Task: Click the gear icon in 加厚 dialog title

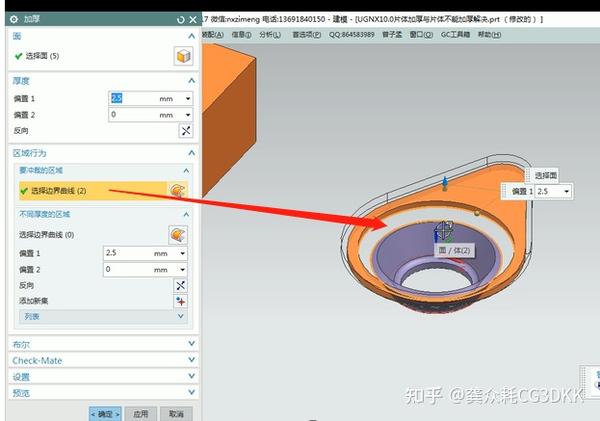Action: coord(14,19)
